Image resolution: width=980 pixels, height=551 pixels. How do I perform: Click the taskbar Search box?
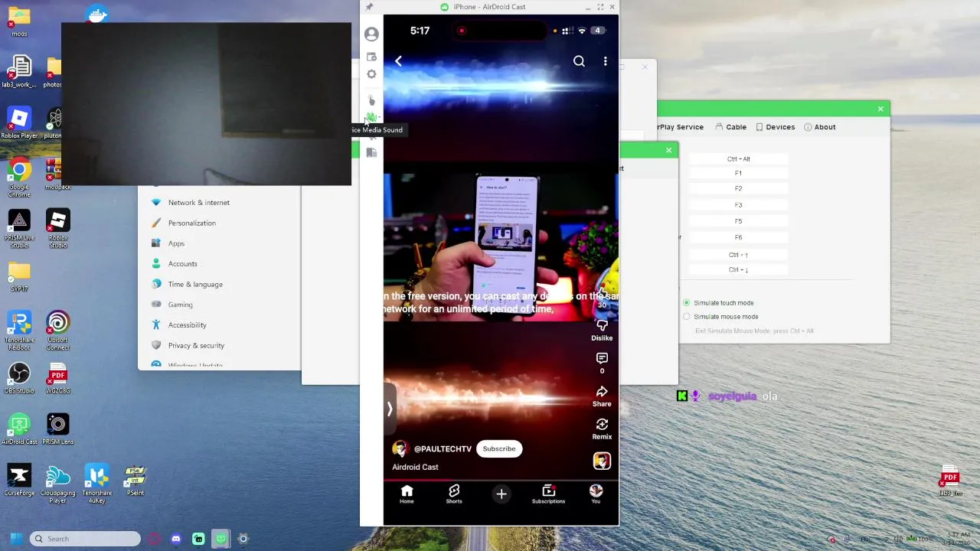click(85, 539)
